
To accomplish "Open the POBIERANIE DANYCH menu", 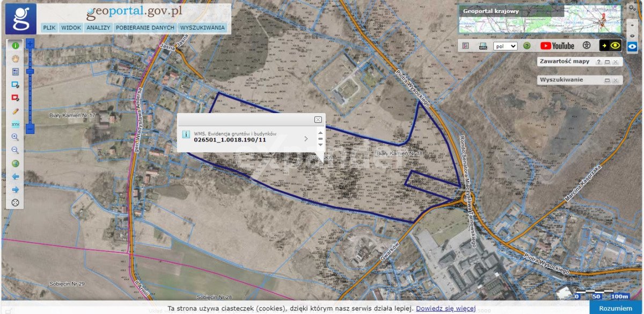I will pos(145,27).
